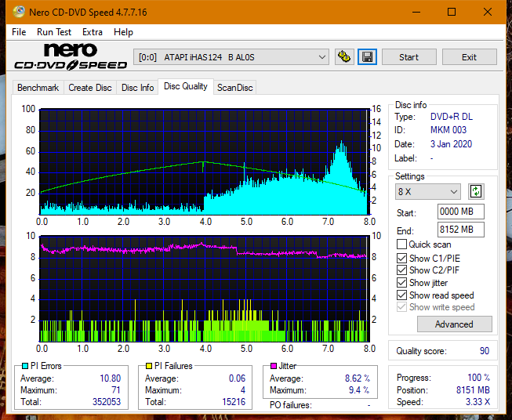Click the magenta Jitter color swatch
This screenshot has width=512, height=420.
point(274,366)
